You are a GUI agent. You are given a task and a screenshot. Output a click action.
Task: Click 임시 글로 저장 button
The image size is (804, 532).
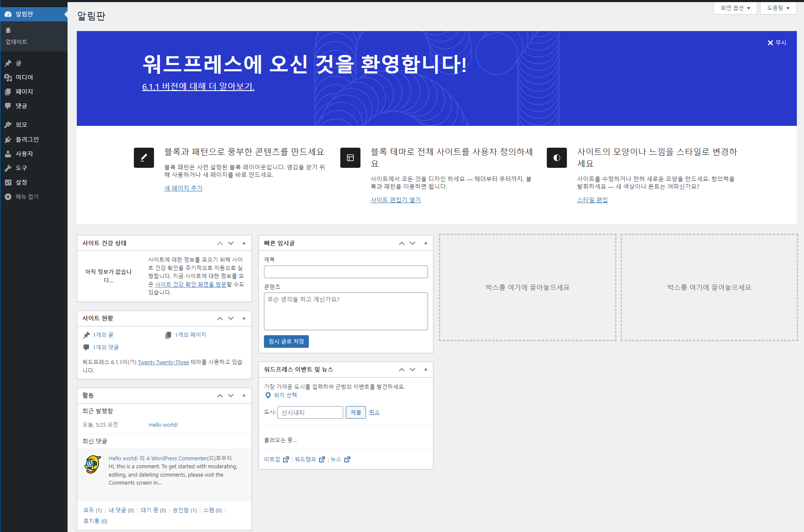286,342
